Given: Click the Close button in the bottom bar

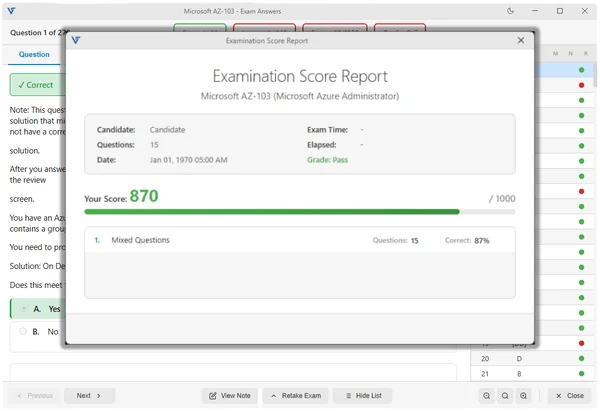Looking at the screenshot, I should click(569, 396).
